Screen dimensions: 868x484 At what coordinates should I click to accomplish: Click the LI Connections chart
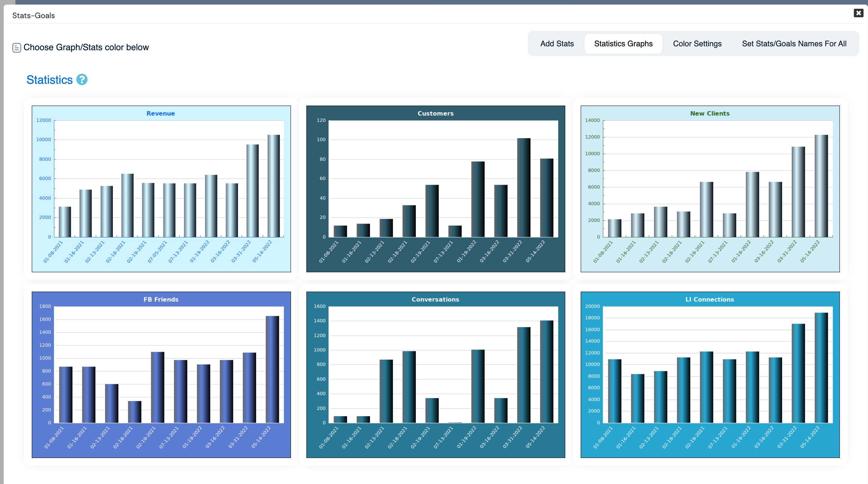[710, 374]
